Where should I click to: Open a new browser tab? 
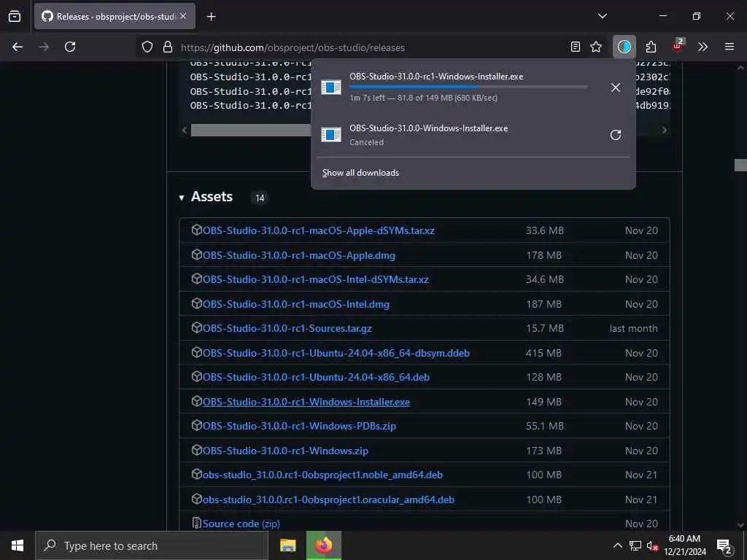211,17
